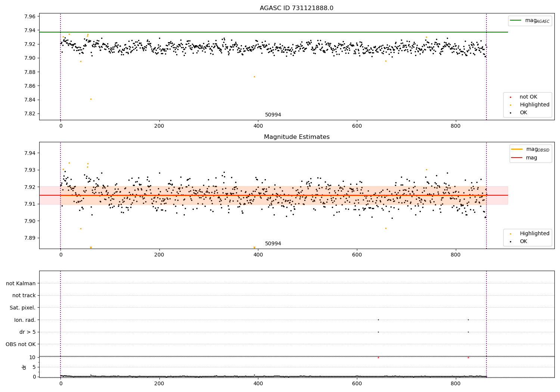Viewport: 560px width, 392px height.
Task: Click the 'dr' y-axis label
Action: tap(24, 367)
